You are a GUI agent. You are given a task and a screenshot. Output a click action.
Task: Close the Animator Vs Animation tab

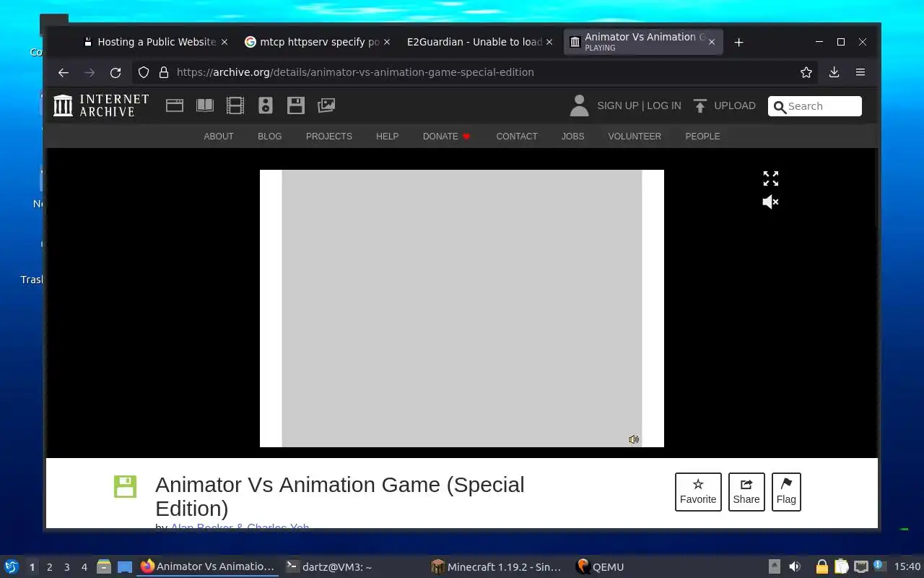(x=712, y=42)
